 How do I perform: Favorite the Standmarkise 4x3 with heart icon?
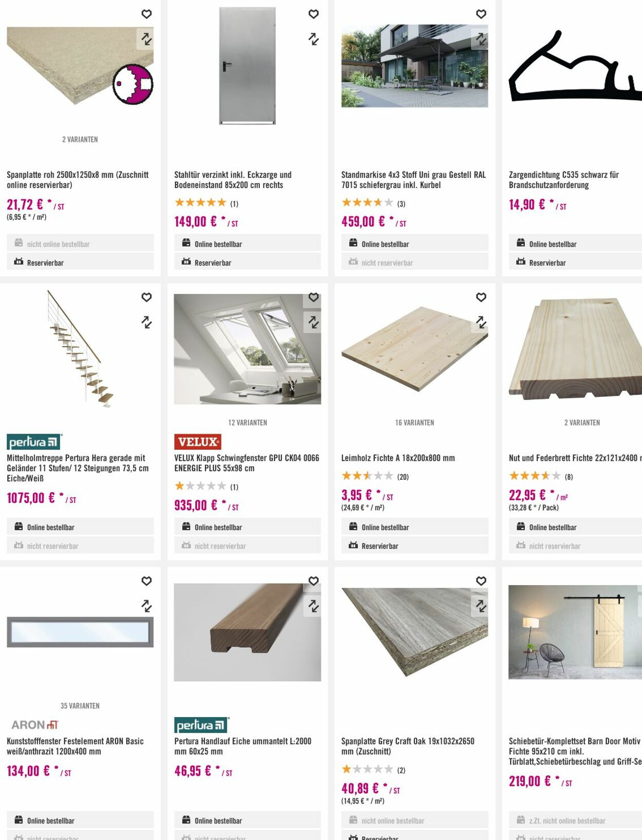click(481, 14)
